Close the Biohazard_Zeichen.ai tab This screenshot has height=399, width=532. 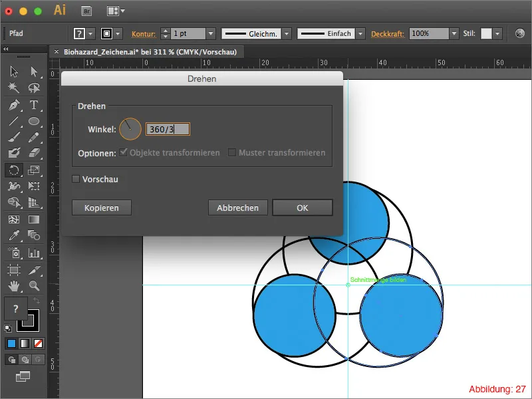[x=57, y=52]
